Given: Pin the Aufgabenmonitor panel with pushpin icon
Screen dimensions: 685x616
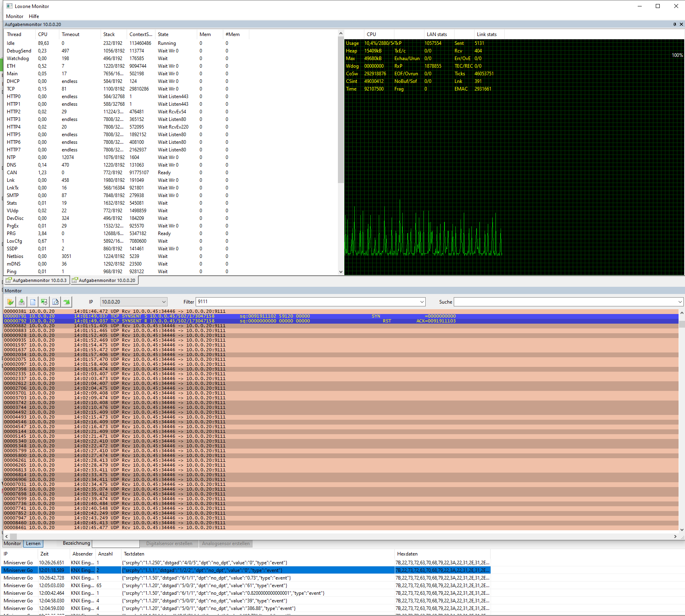Looking at the screenshot, I should click(x=675, y=24).
